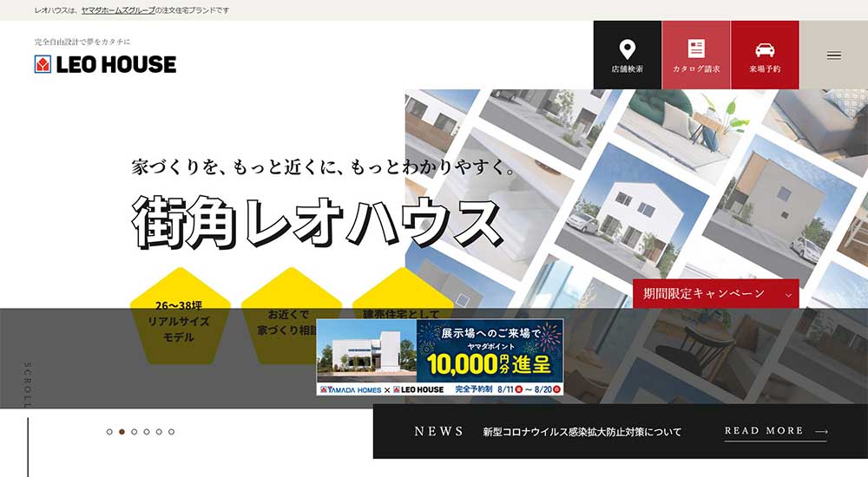Screen dimensions: 868x477
Task: Select the sixth carousel slide dot
Action: click(171, 431)
